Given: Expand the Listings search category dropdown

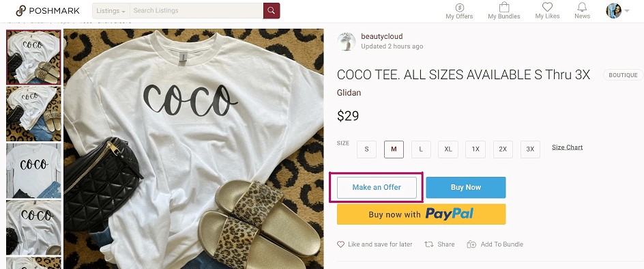Looking at the screenshot, I should point(111,11).
